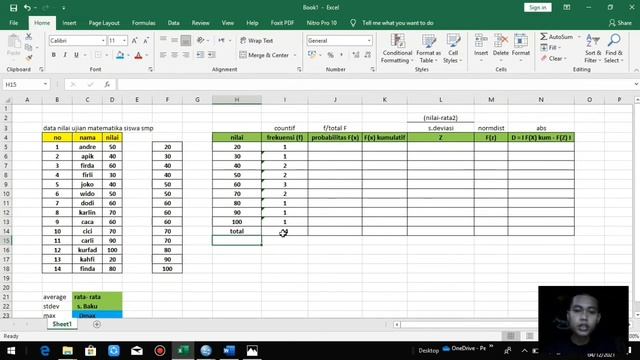
Task: Open Format as Table gallery
Action: pos(429,49)
